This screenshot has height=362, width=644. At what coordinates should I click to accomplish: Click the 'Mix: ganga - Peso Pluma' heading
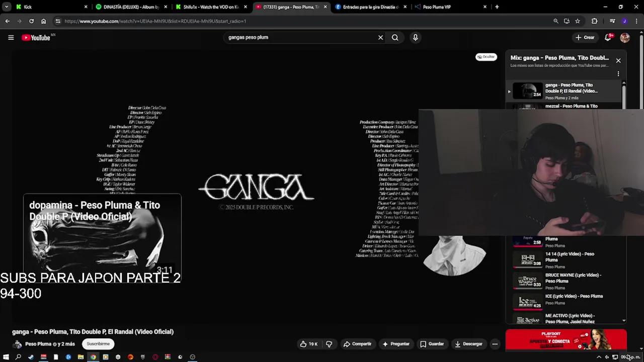pyautogui.click(x=559, y=58)
